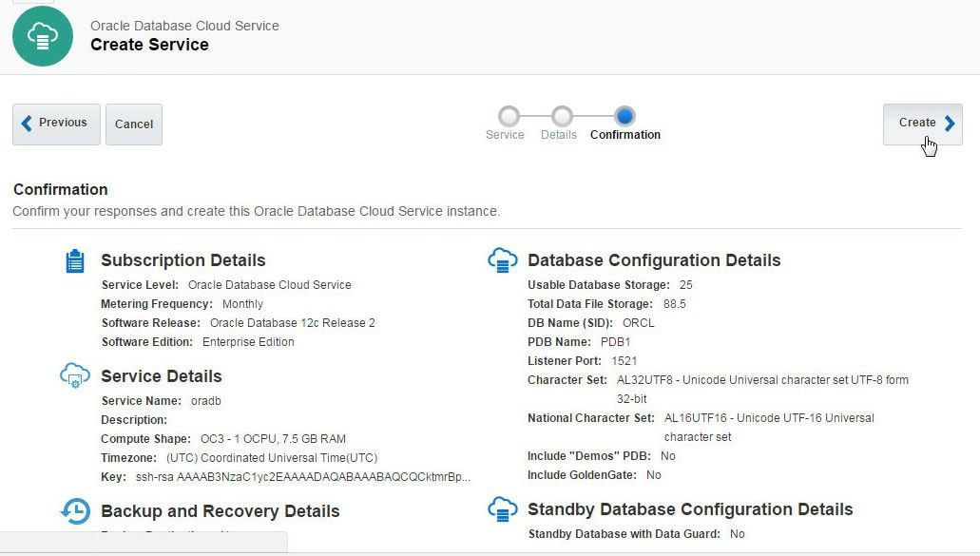This screenshot has height=556, width=980.
Task: Click the Subscription Details clipboard icon
Action: pos(75,261)
